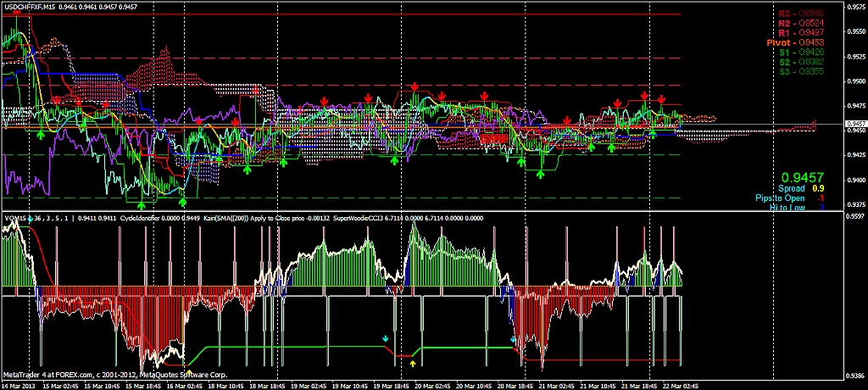Click the 14 Mar 2013 date on time axis
The height and width of the screenshot is (390, 868).
tap(19, 385)
